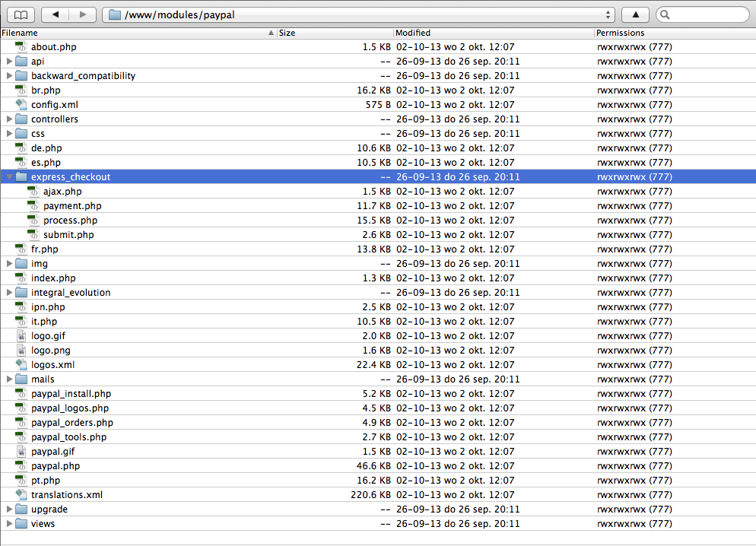Click the 220.6 KB size value

pyautogui.click(x=370, y=495)
